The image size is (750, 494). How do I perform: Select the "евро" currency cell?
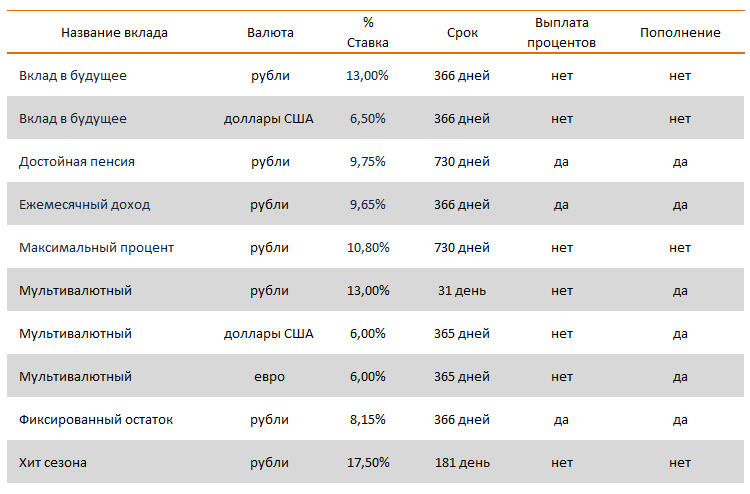[x=270, y=377]
